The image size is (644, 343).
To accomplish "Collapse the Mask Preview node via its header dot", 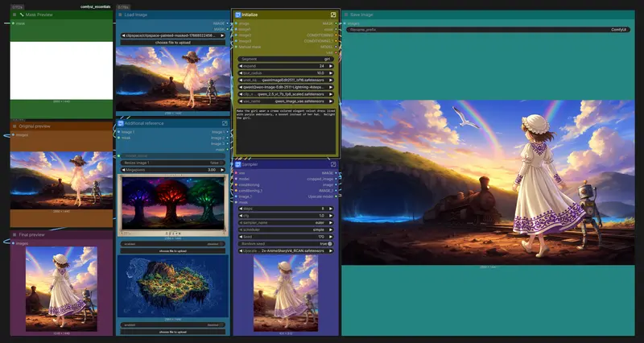I will tap(15, 15).
